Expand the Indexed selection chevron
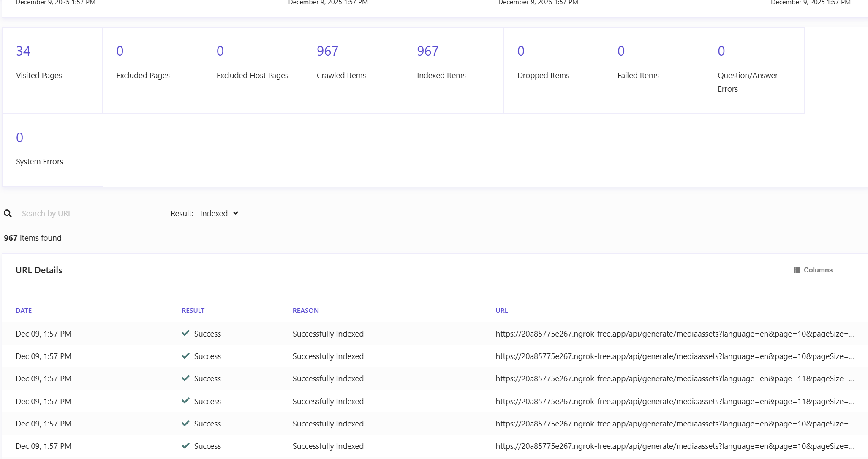The width and height of the screenshot is (868, 459). click(x=235, y=213)
